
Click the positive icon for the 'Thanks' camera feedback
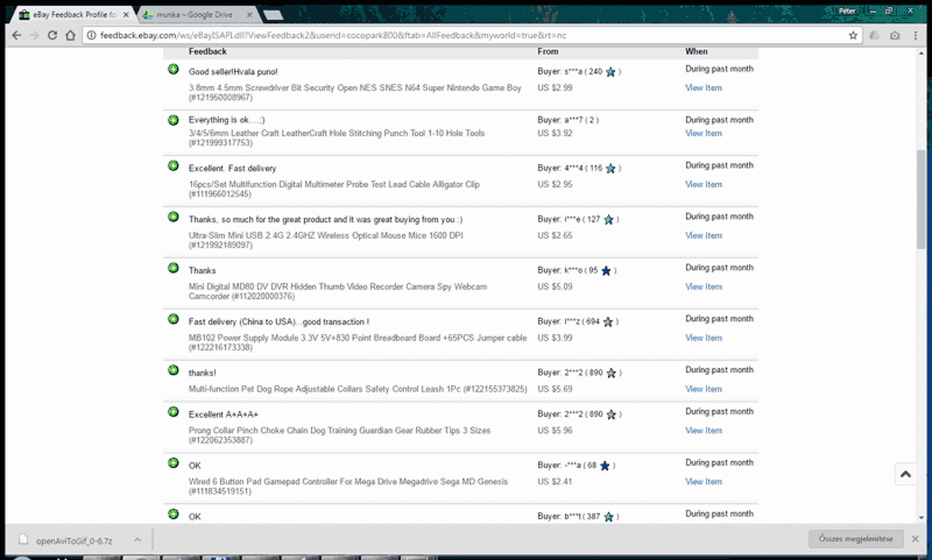point(173,267)
